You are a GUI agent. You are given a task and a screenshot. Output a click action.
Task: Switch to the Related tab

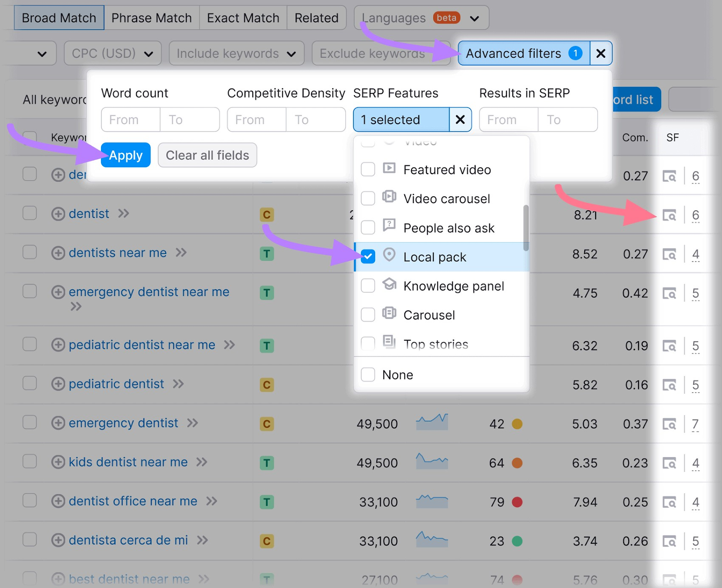point(316,18)
